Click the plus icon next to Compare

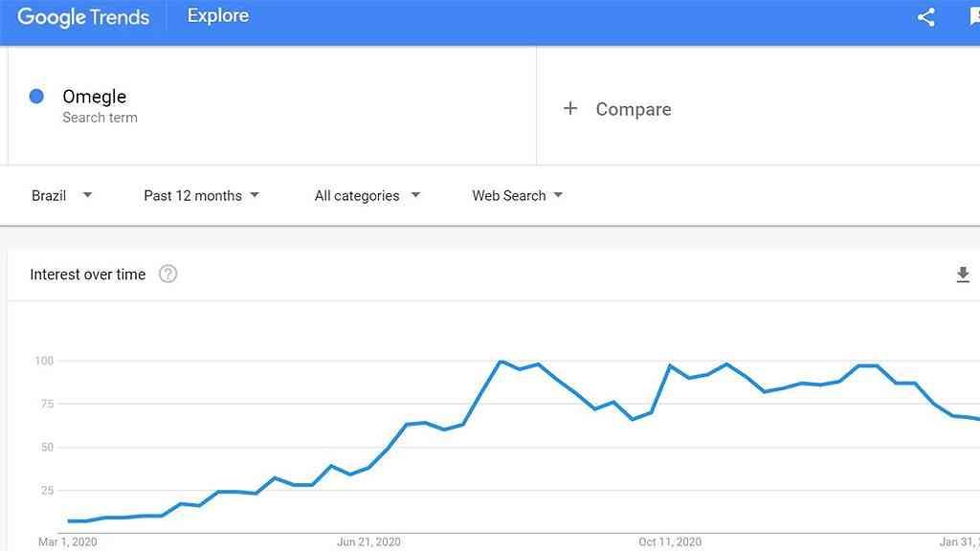coord(570,109)
